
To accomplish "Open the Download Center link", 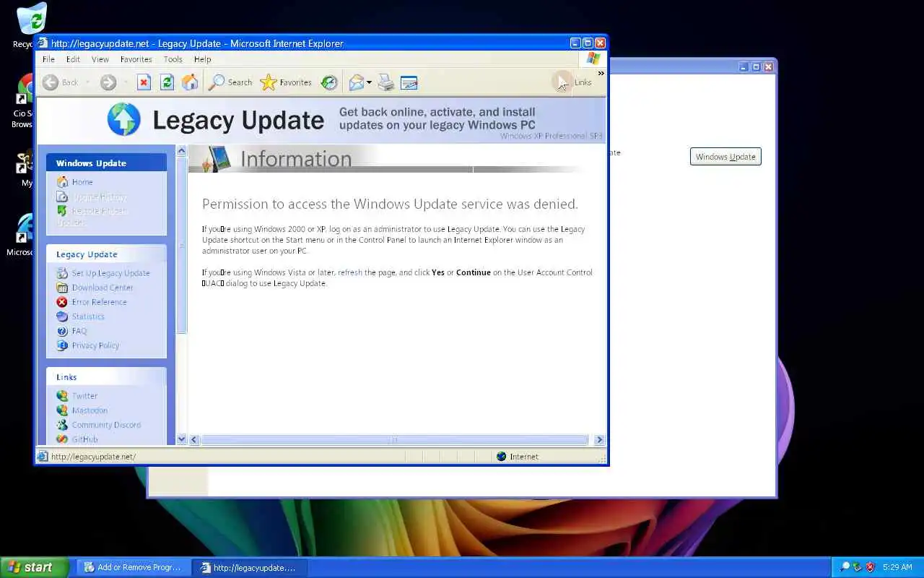I will pyautogui.click(x=103, y=288).
